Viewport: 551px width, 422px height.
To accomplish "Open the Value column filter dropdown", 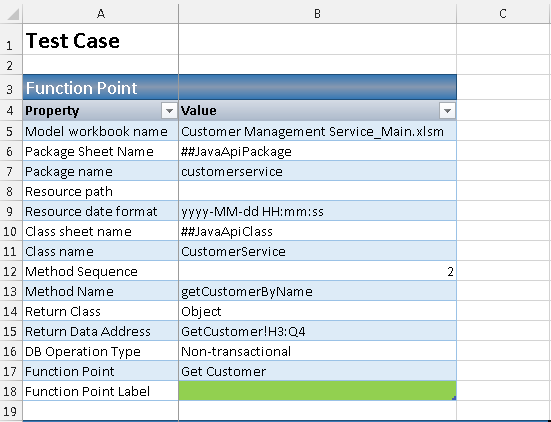I will coord(447,111).
